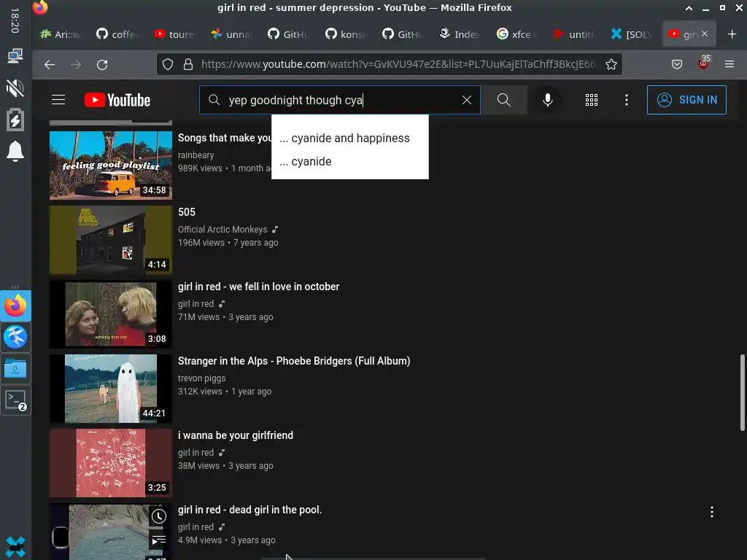View site security padlock info
Screen dimensions: 747x560
(188, 64)
